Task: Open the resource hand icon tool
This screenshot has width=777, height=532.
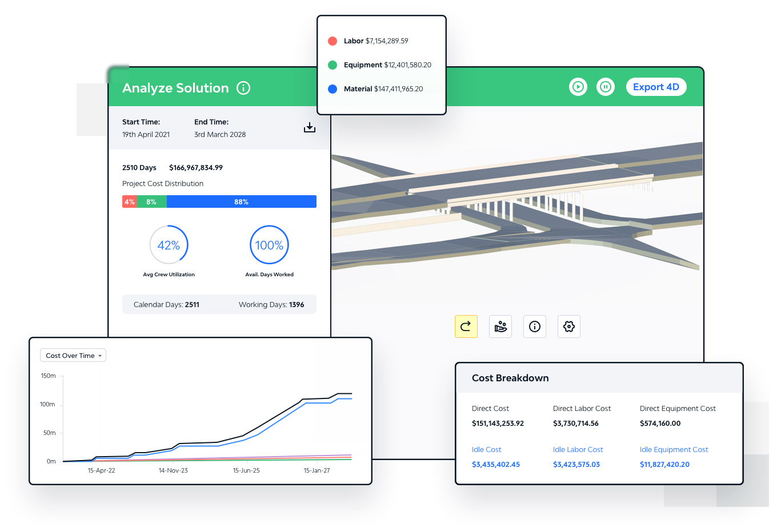Action: pos(500,327)
